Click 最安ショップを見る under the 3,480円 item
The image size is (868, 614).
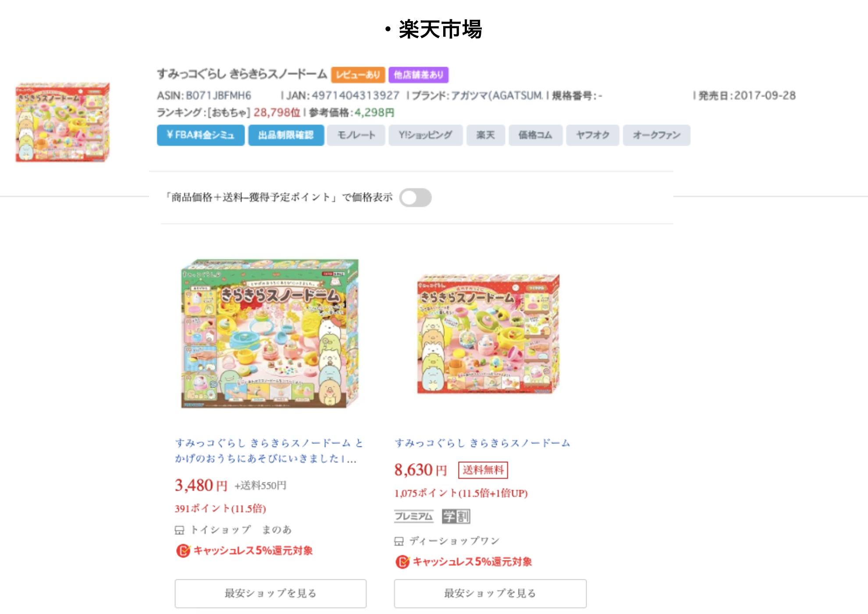[270, 593]
